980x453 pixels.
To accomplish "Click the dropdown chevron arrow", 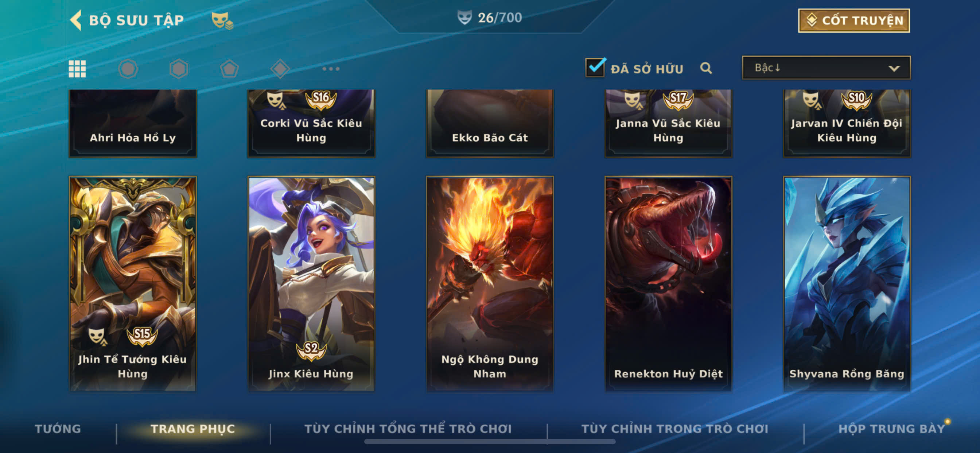I will point(894,69).
